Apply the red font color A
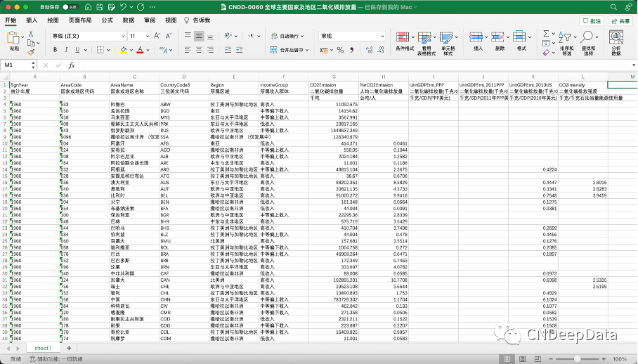The image size is (638, 364). click(x=140, y=50)
